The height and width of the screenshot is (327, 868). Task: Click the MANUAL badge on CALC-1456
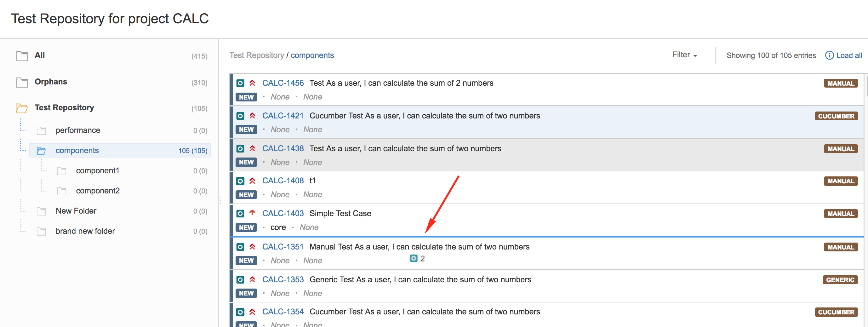pyautogui.click(x=840, y=83)
